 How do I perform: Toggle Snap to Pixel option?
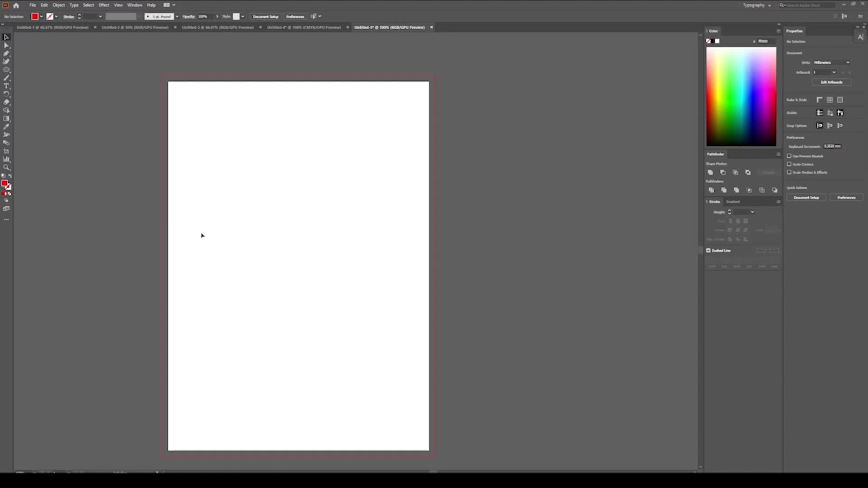coord(830,126)
